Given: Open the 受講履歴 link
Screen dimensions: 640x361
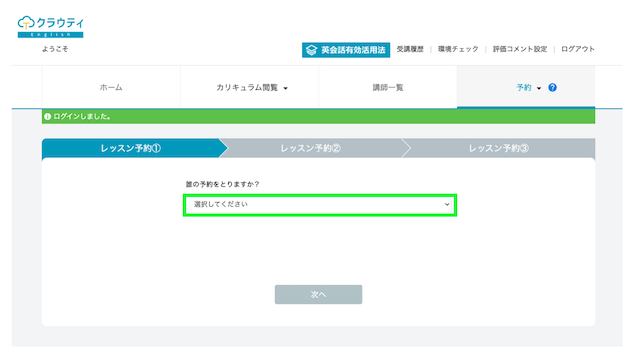Looking at the screenshot, I should pyautogui.click(x=410, y=49).
